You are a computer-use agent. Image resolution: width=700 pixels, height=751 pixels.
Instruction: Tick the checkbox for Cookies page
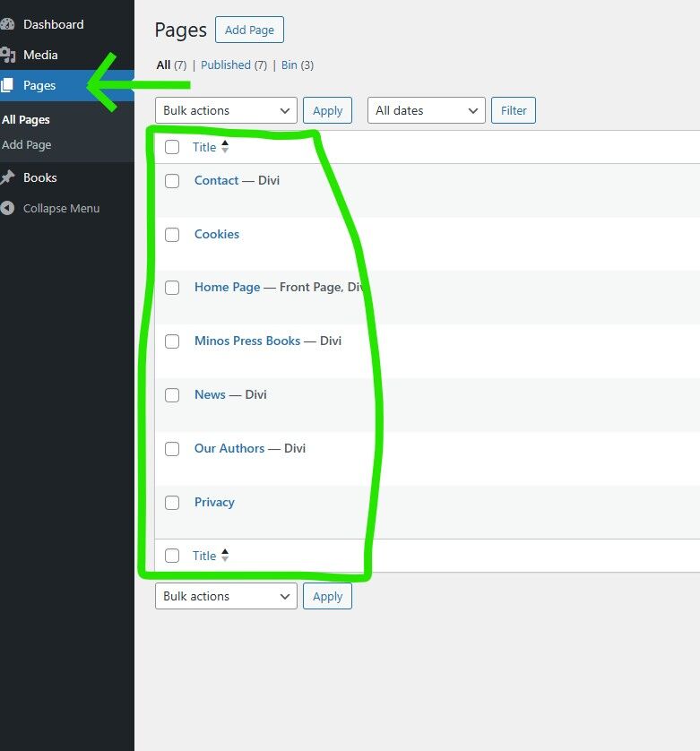172,235
